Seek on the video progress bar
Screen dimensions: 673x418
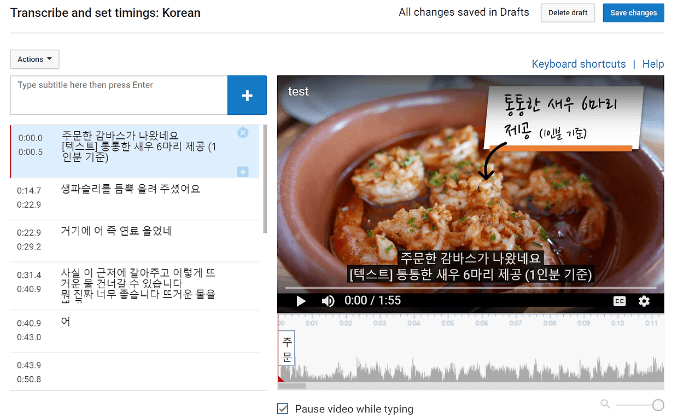coord(471,288)
